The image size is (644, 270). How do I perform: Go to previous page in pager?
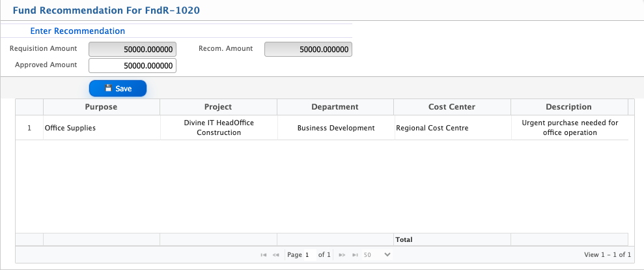[275, 255]
